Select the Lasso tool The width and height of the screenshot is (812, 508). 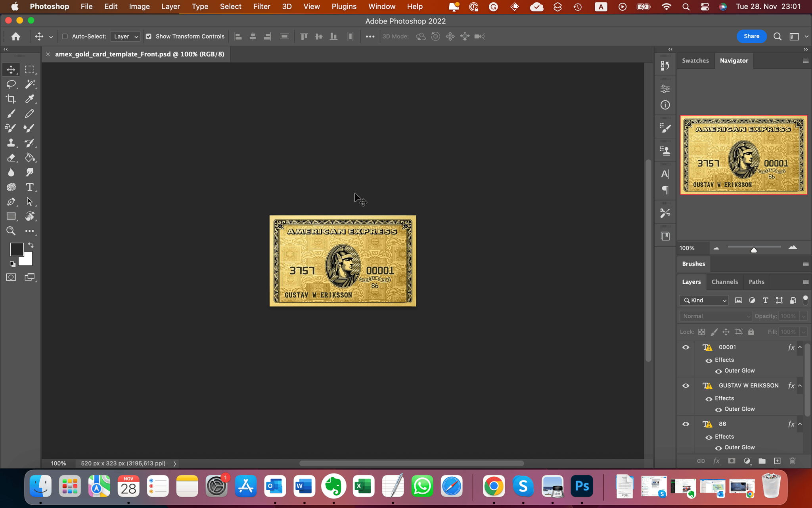pyautogui.click(x=11, y=84)
